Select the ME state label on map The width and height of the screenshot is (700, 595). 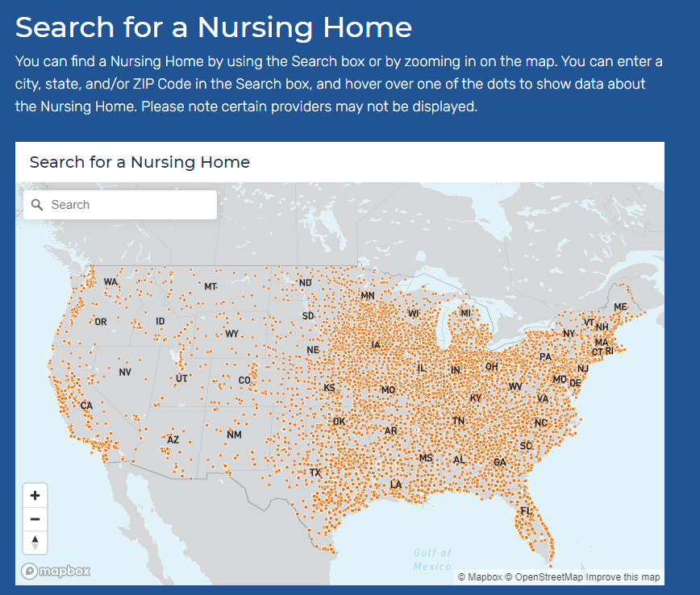pyautogui.click(x=620, y=307)
